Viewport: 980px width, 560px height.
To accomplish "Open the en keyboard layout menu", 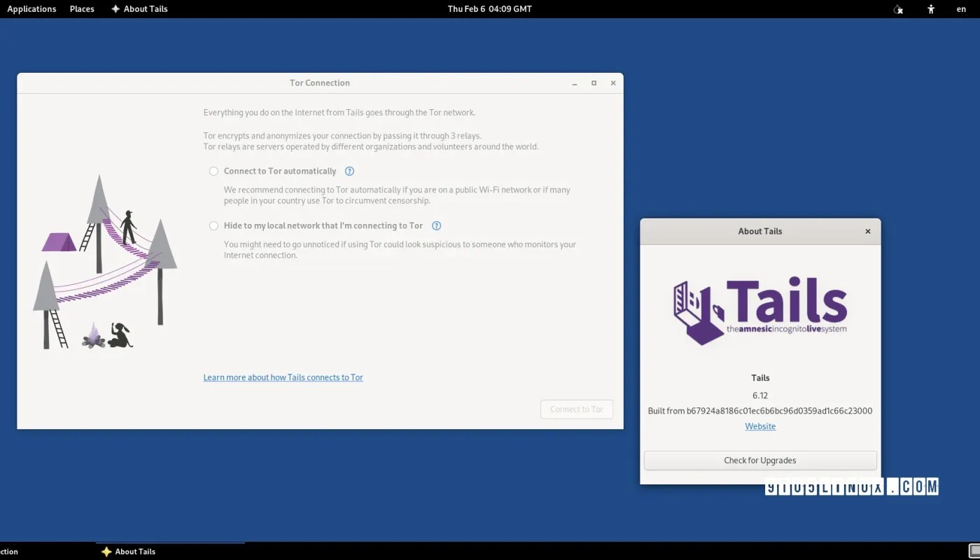I will tap(961, 9).
